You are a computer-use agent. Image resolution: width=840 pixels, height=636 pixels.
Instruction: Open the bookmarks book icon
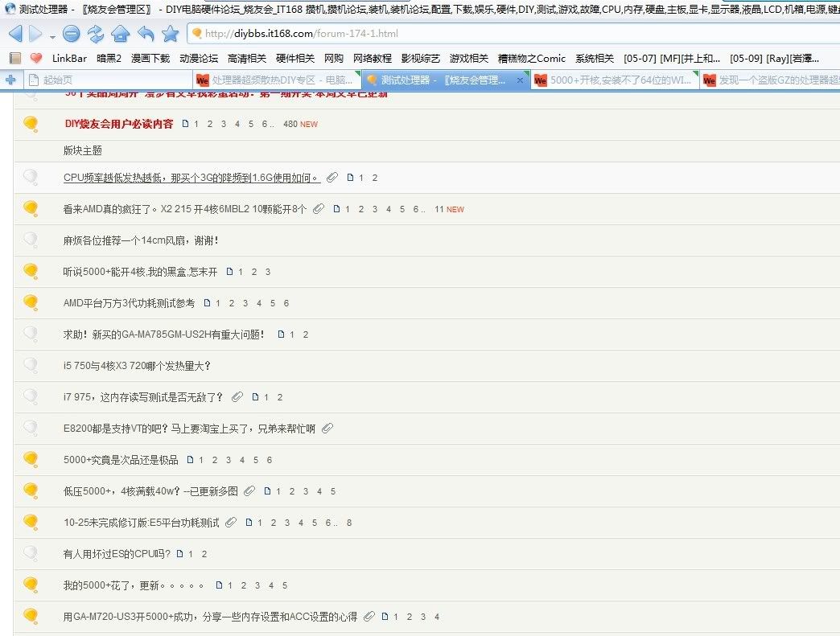click(x=14, y=58)
